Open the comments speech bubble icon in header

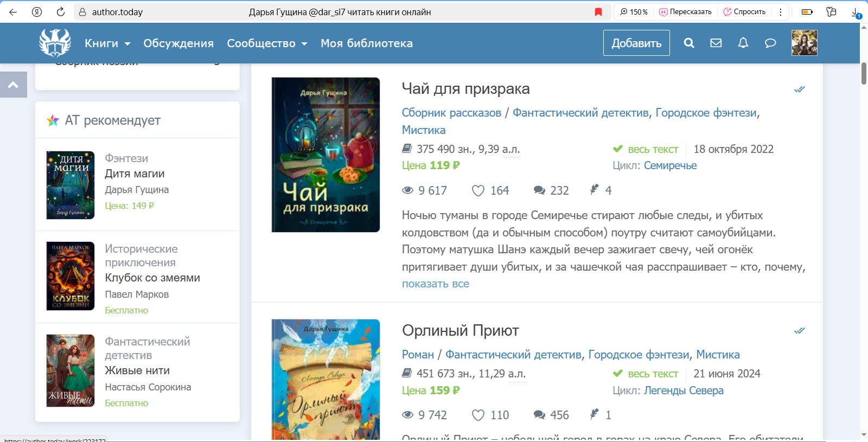click(x=770, y=43)
